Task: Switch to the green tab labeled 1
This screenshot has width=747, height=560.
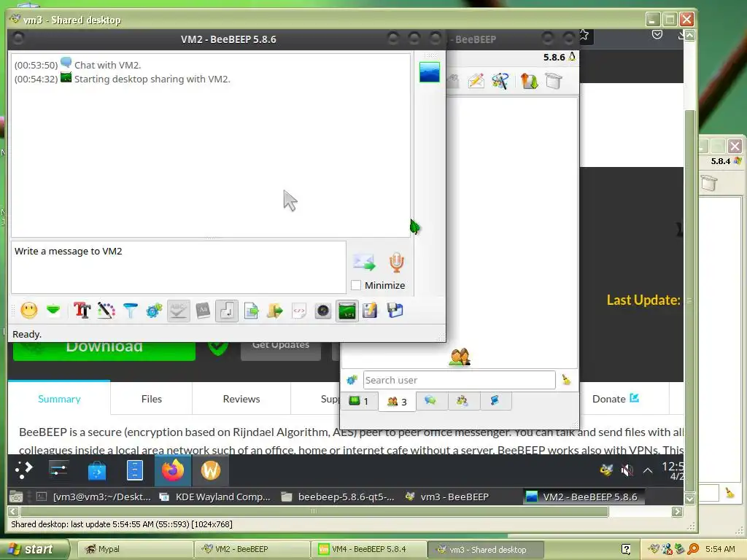Action: click(359, 401)
